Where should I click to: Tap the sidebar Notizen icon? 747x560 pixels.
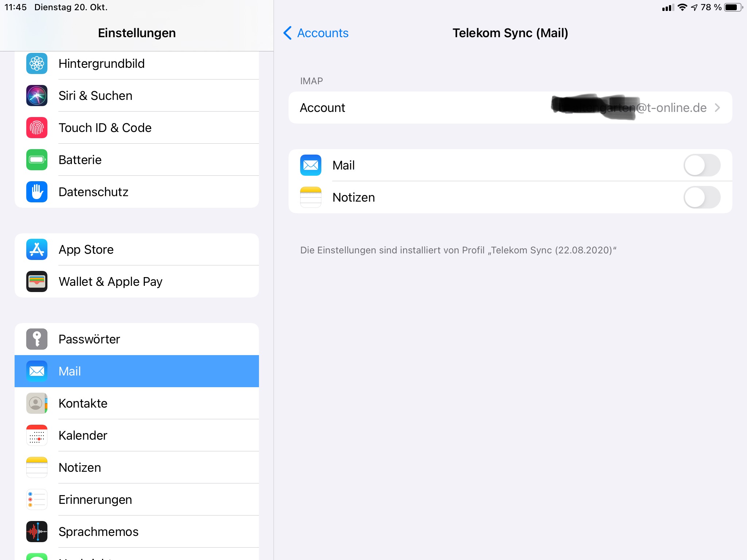coord(37,467)
